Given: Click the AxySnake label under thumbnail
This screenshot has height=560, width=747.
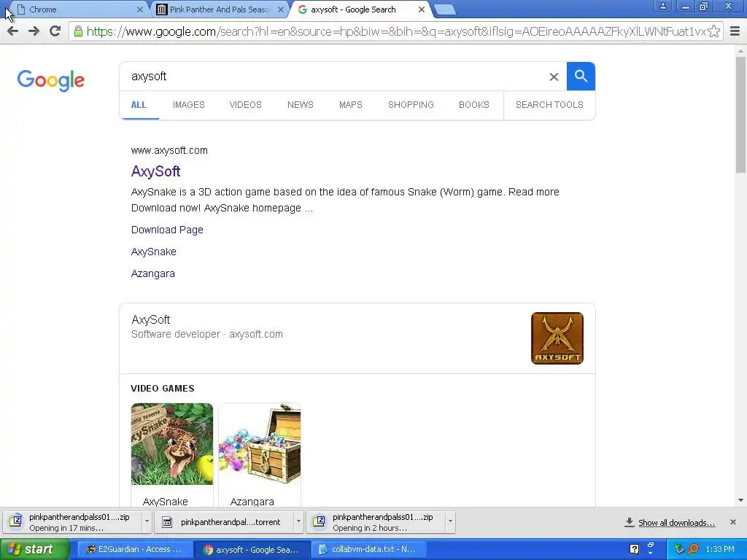Looking at the screenshot, I should (x=166, y=502).
